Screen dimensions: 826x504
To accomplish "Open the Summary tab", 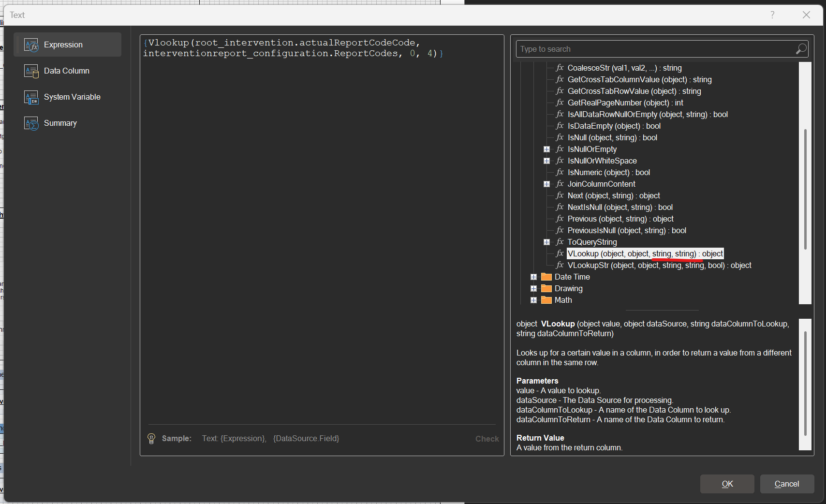I will [x=68, y=123].
